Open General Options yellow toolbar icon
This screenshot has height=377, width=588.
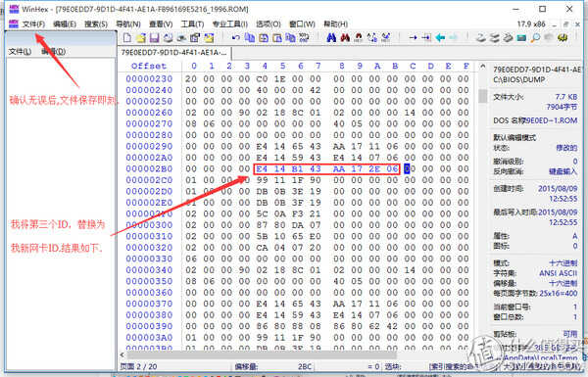563,37
